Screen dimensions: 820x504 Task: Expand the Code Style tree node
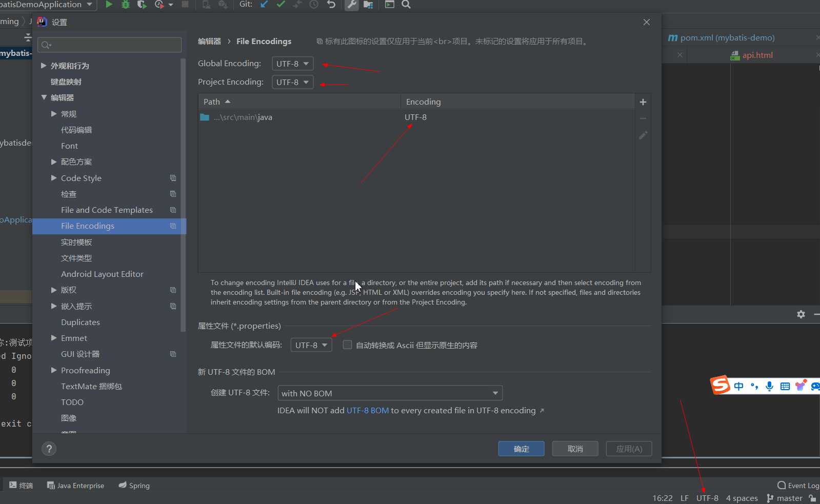(x=54, y=178)
